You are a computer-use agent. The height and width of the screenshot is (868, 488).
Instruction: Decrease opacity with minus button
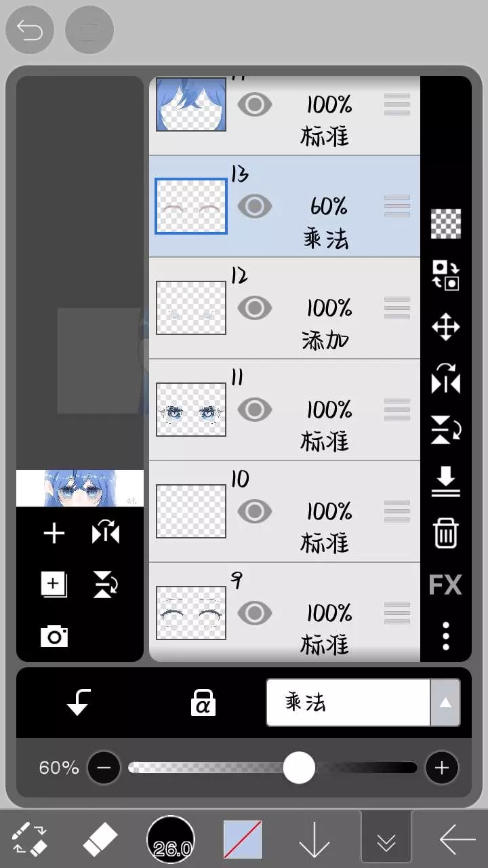coord(104,768)
